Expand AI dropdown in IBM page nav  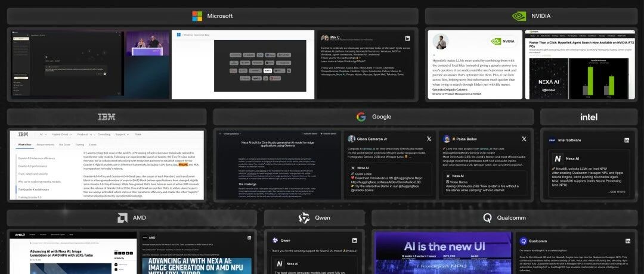[x=43, y=134]
